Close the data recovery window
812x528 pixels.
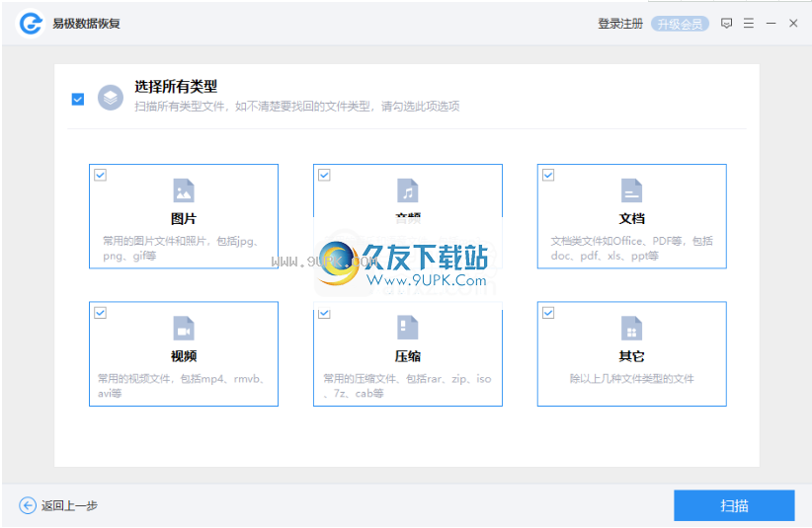(x=793, y=24)
